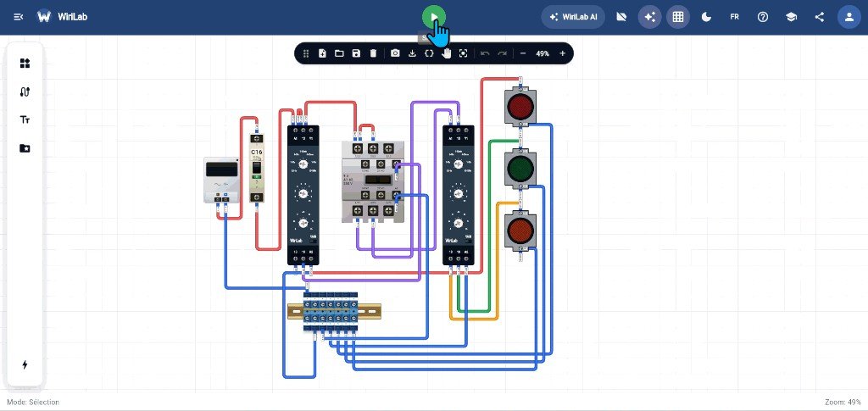Open the help question mark
The image size is (868, 411).
[763, 17]
